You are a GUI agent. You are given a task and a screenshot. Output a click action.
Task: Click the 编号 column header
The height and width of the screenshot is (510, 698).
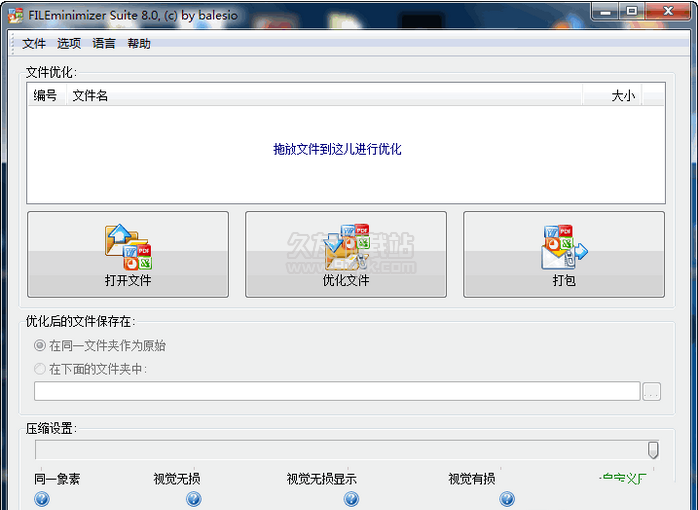point(46,95)
